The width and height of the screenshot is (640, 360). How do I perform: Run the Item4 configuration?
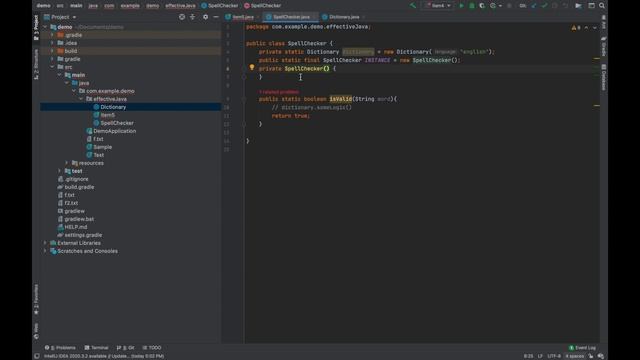[462, 6]
